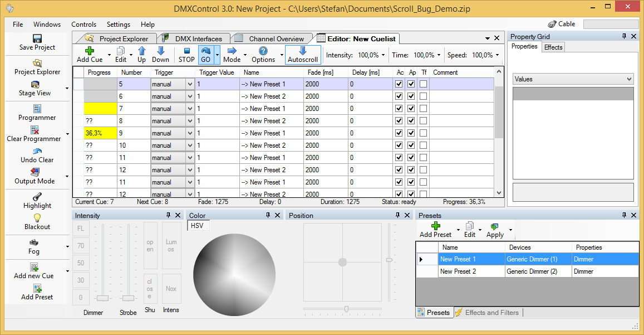
Task: Click the Clear Programmer icon
Action: pos(35,130)
